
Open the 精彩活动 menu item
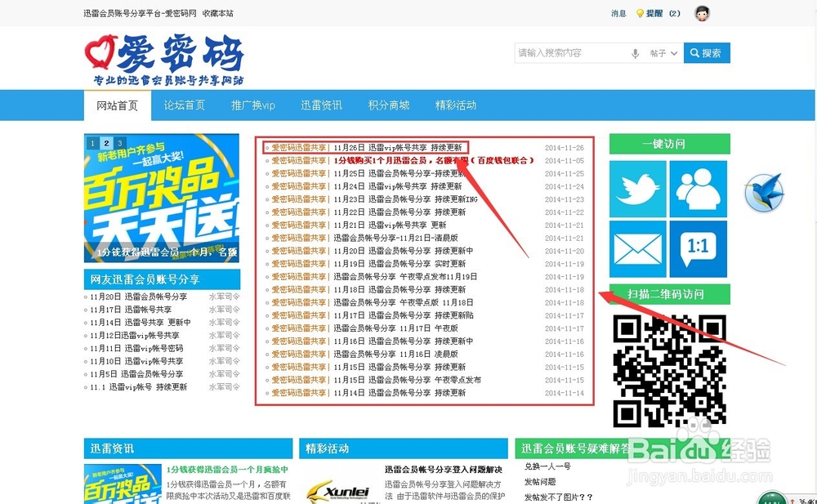click(456, 105)
